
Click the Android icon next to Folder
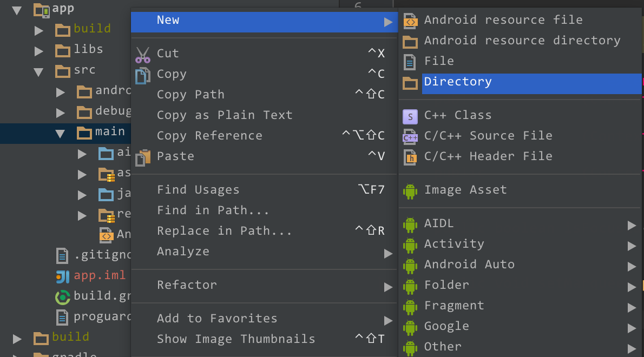[410, 287]
